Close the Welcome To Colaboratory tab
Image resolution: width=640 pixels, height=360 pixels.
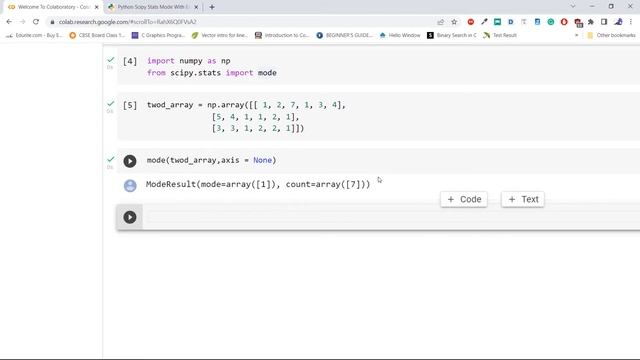pos(97,7)
